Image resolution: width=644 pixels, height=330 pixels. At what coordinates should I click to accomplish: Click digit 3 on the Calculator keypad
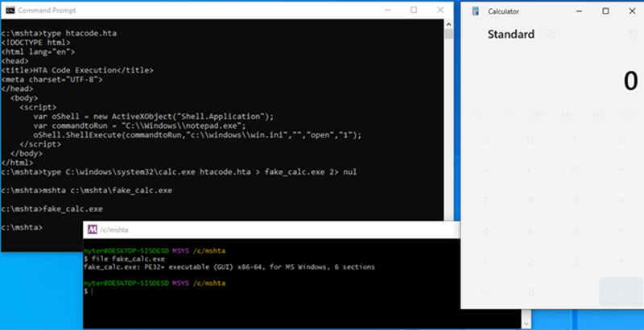576,262
